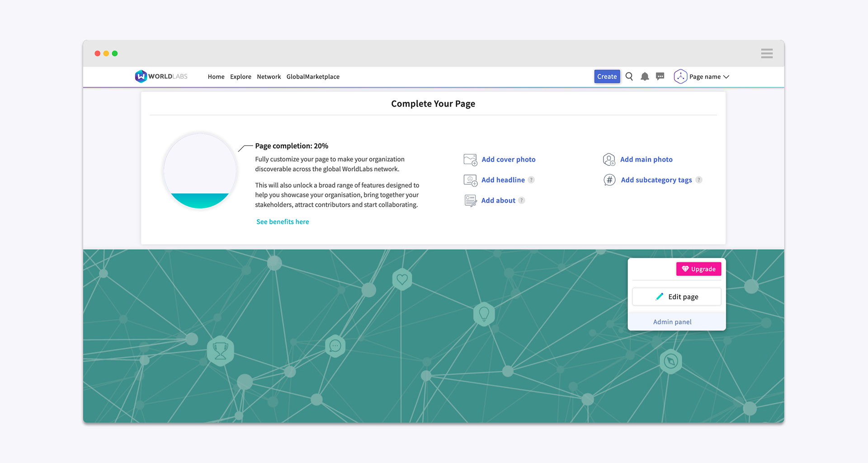Click the red window close dot
868x463 pixels.
click(97, 53)
